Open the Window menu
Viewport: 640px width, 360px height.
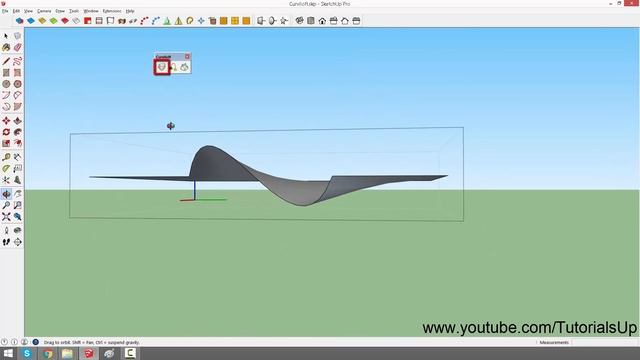pyautogui.click(x=91, y=11)
